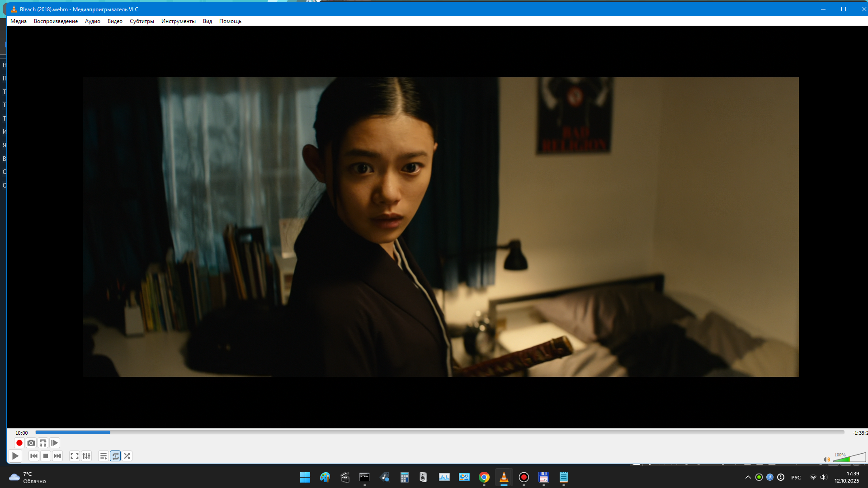Image resolution: width=868 pixels, height=488 pixels.
Task: Stop playback with the stop button
Action: [x=46, y=456]
